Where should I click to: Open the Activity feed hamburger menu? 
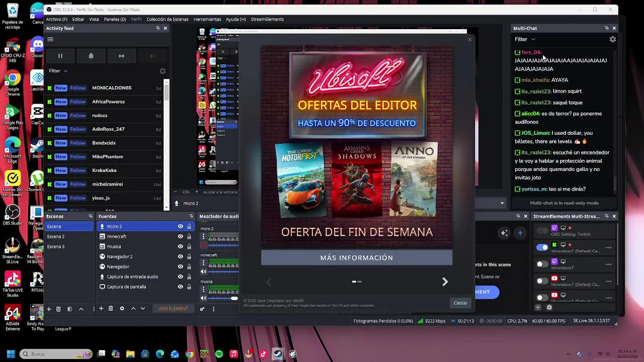pos(50,39)
